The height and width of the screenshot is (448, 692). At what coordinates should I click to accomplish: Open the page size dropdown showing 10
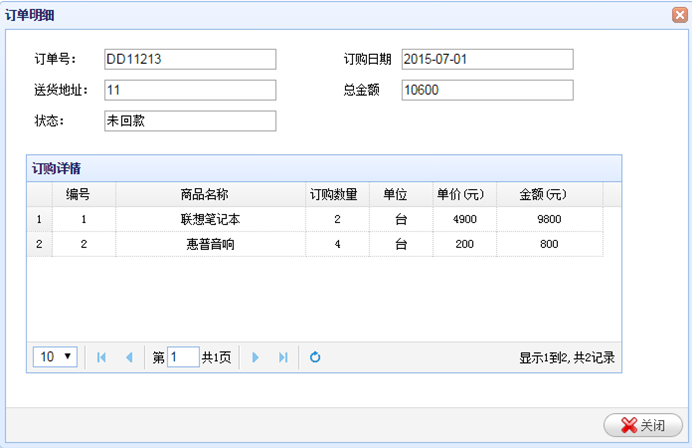(55, 357)
